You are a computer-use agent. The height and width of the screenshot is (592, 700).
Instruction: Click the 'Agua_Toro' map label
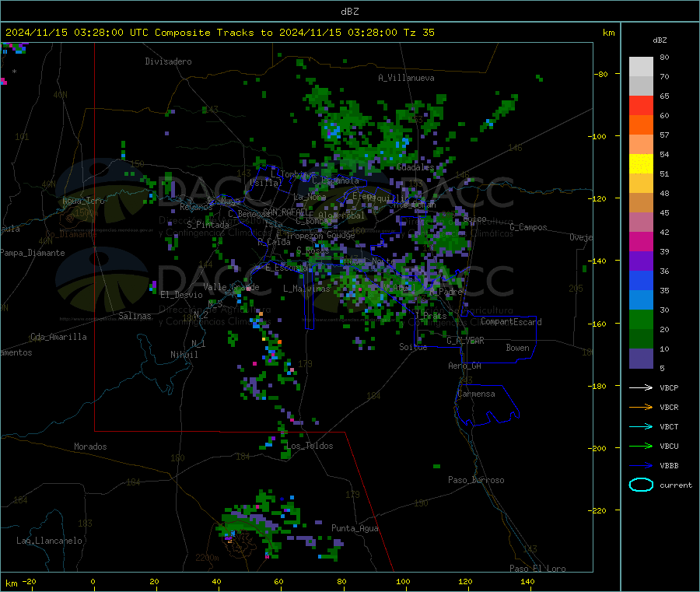pos(83,201)
